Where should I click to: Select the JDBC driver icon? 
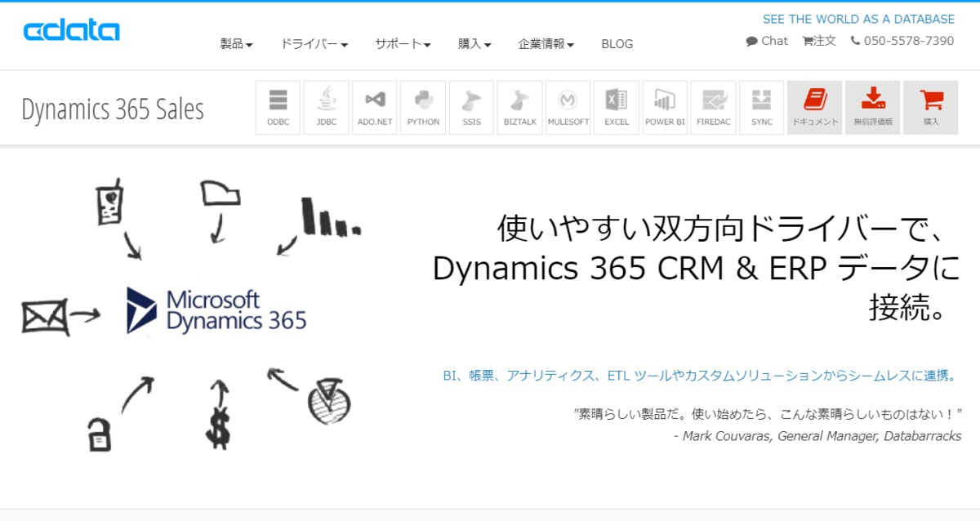coord(326,107)
